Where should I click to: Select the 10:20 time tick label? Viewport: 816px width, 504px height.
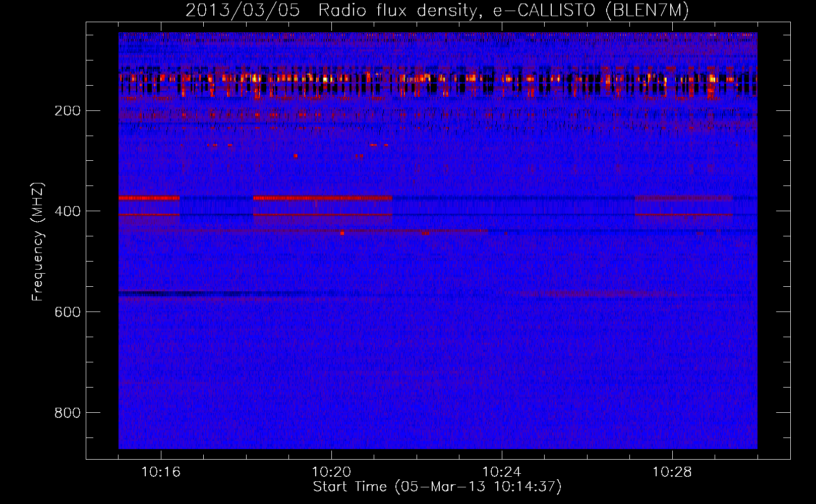pyautogui.click(x=331, y=472)
